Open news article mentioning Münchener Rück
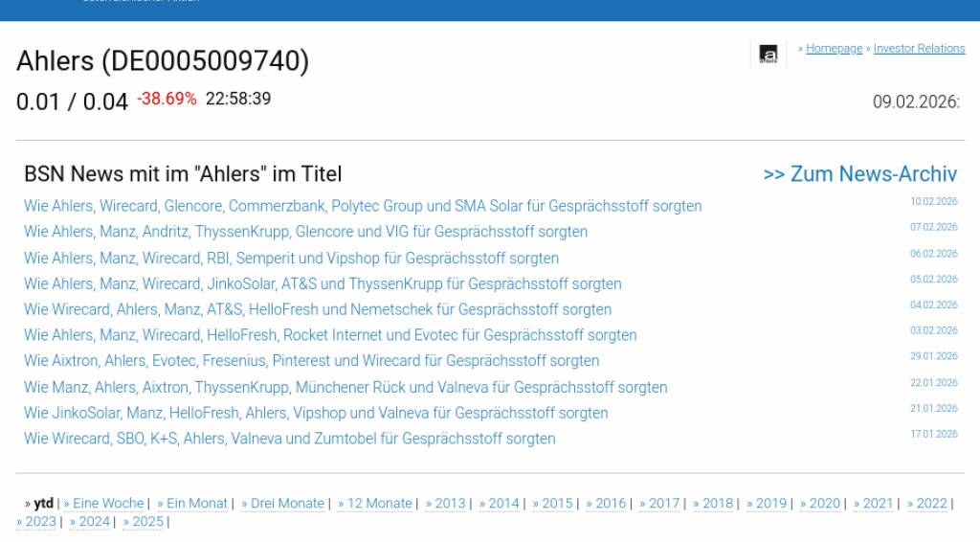The width and height of the screenshot is (980, 542). pyautogui.click(x=345, y=388)
